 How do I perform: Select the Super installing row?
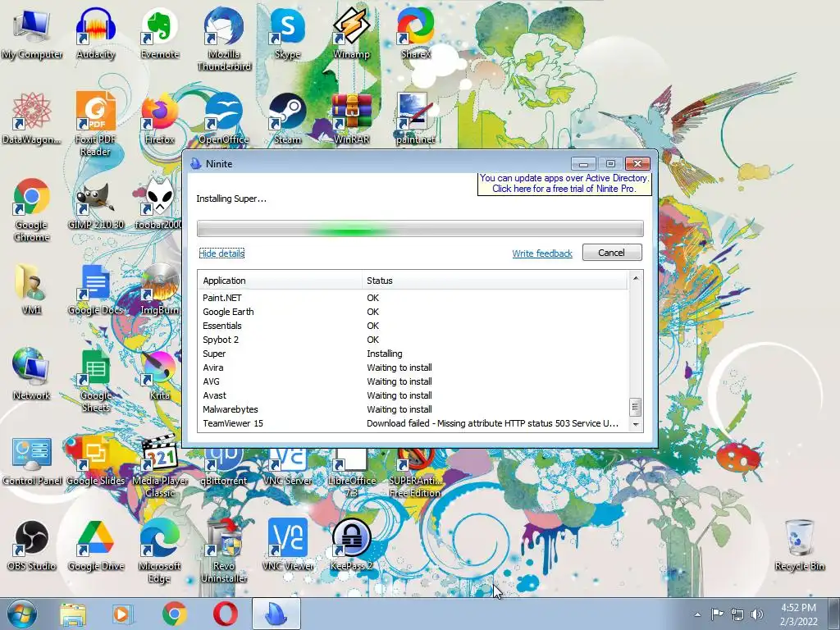tap(413, 354)
